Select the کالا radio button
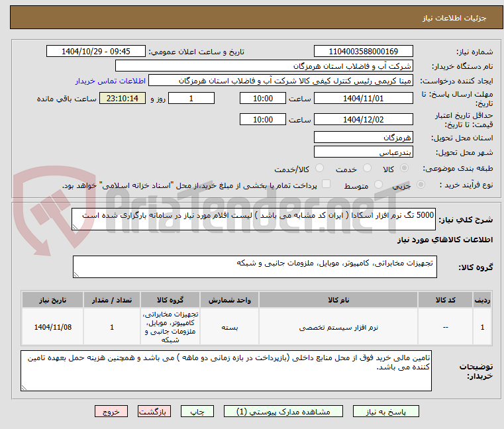 pos(404,168)
